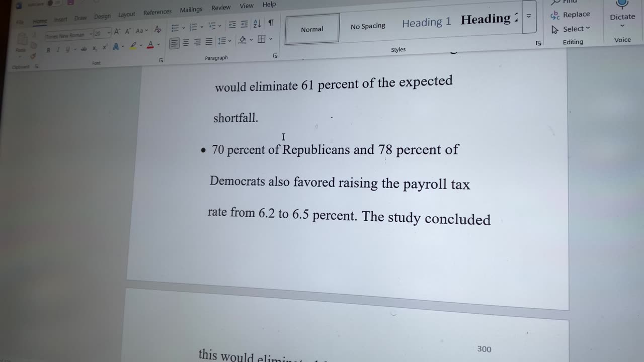Open Font dialog launcher
This screenshot has width=644, height=362.
pyautogui.click(x=161, y=60)
